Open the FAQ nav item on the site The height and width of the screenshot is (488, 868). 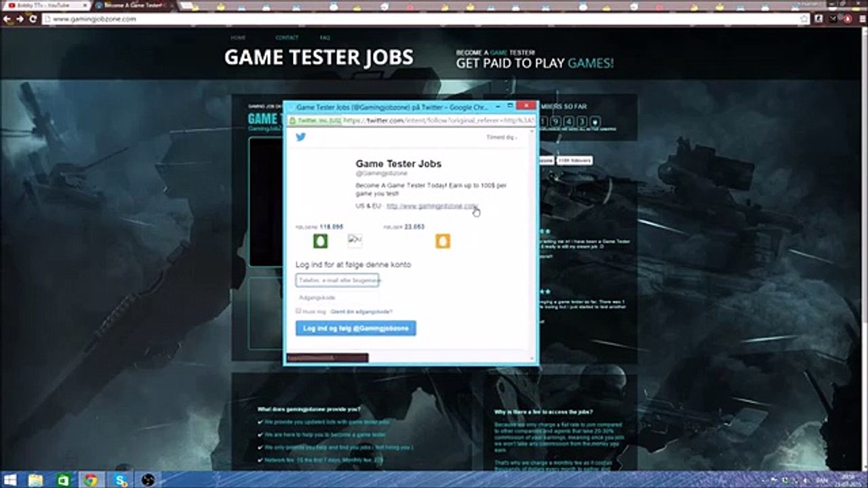click(325, 38)
